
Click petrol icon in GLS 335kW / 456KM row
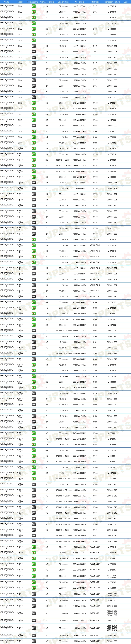(x=34, y=137)
